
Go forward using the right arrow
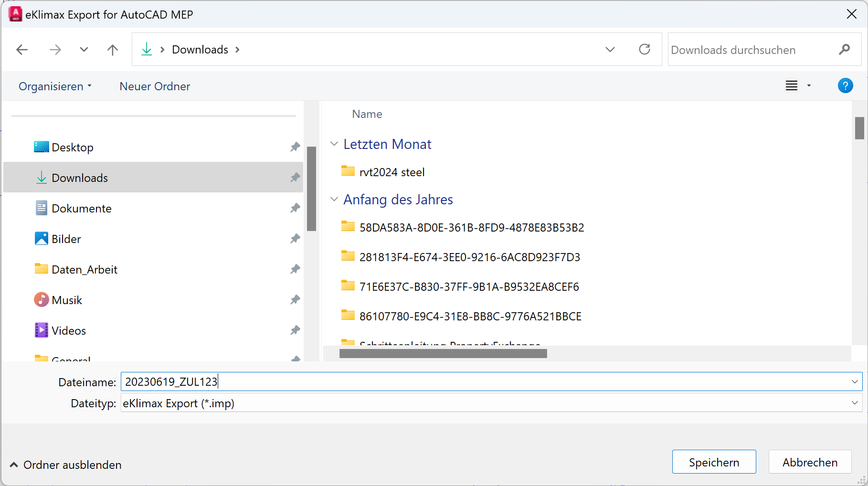[x=55, y=50]
